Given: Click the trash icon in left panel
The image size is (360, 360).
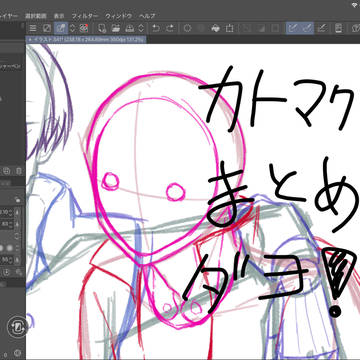Looking at the screenshot, I should (x=19, y=171).
